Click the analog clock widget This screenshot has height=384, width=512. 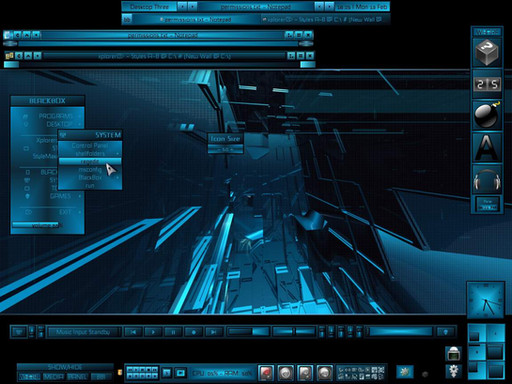pos(486,300)
